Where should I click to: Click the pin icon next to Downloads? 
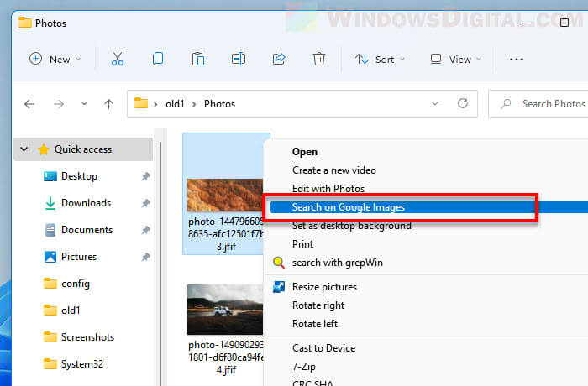(x=145, y=203)
